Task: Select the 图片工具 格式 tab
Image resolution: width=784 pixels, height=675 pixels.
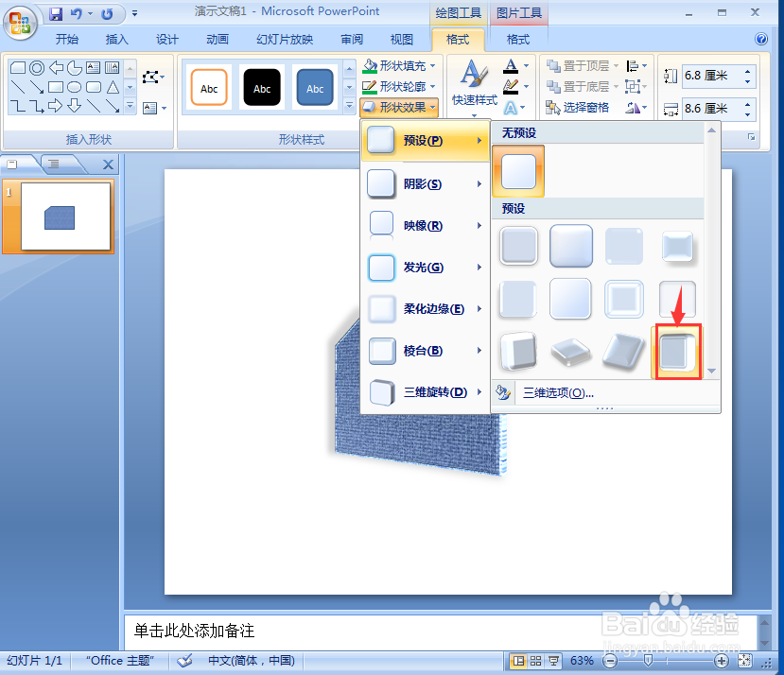Action: pyautogui.click(x=518, y=40)
